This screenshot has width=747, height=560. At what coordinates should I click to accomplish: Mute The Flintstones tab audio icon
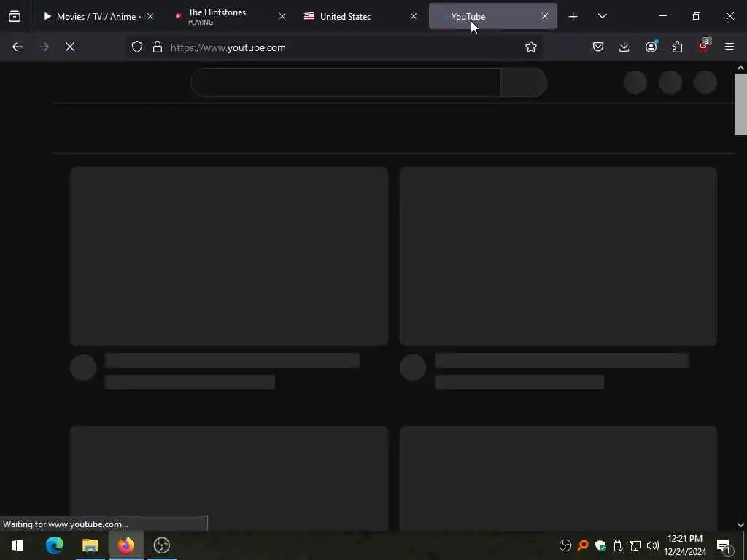pos(179,16)
